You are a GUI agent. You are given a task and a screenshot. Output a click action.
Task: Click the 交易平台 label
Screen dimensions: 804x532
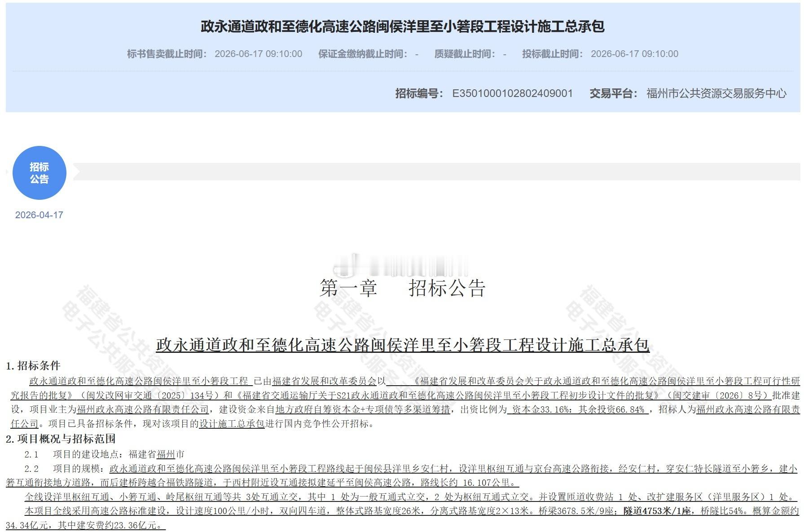(613, 93)
